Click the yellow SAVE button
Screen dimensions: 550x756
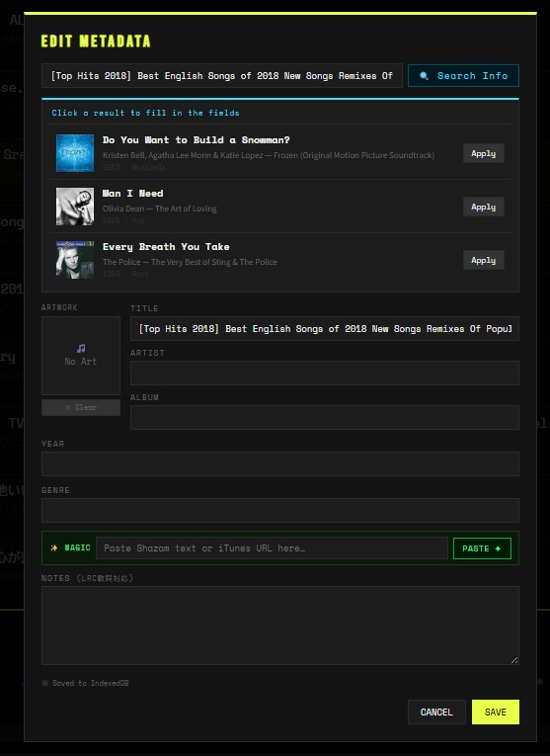tap(496, 713)
